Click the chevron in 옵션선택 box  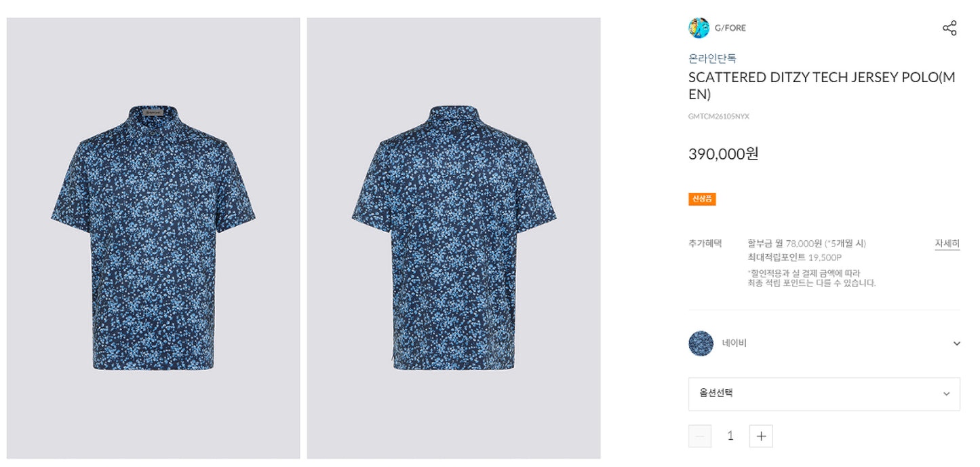[946, 394]
